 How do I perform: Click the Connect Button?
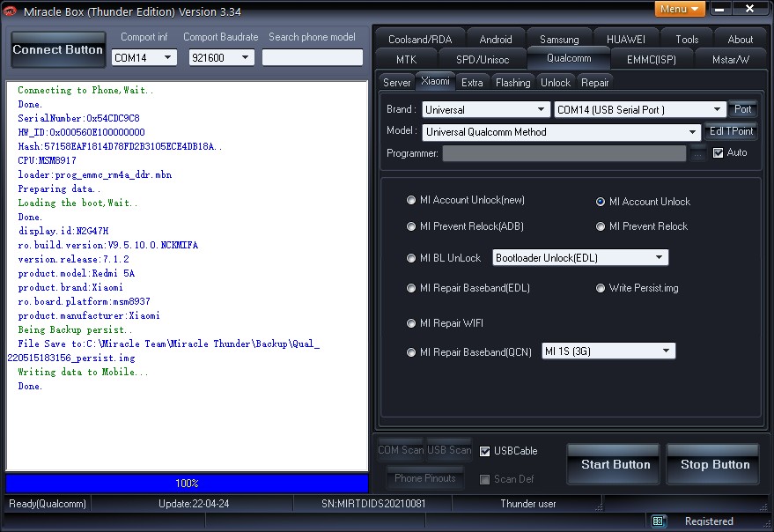coord(58,49)
